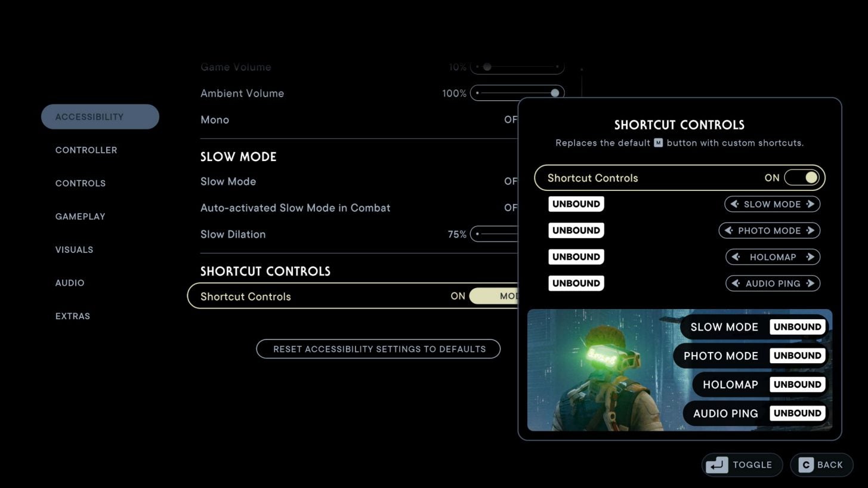Click right arrow on Photo Mode selector

(810, 230)
